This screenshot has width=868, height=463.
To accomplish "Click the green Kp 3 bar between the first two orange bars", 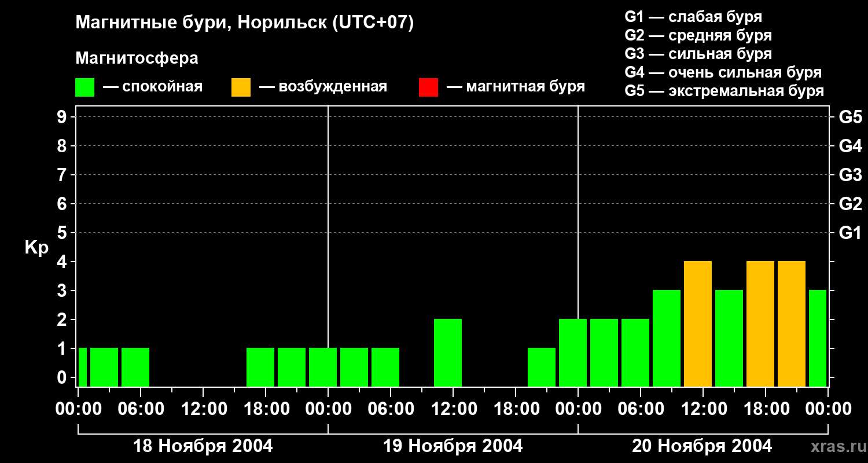I will click(x=729, y=338).
